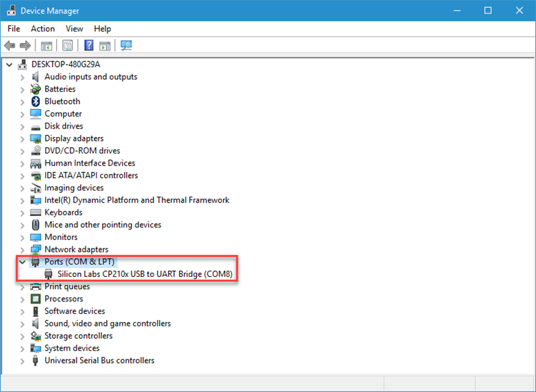Viewport: 536px width, 392px height.
Task: Maximize the Device Manager window
Action: (x=488, y=10)
